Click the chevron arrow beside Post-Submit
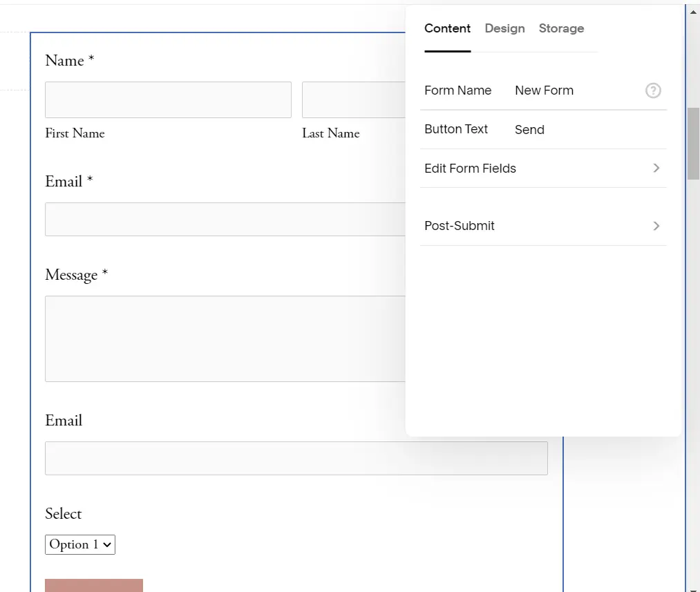Image resolution: width=700 pixels, height=592 pixels. tap(656, 226)
